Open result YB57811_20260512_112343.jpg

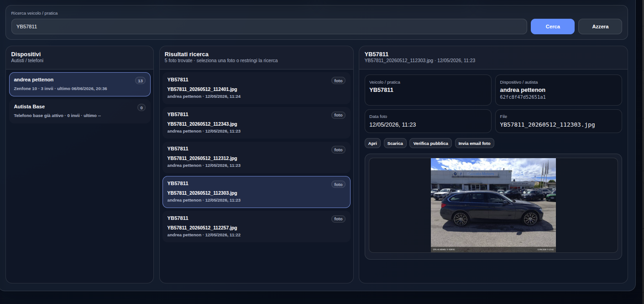257,123
